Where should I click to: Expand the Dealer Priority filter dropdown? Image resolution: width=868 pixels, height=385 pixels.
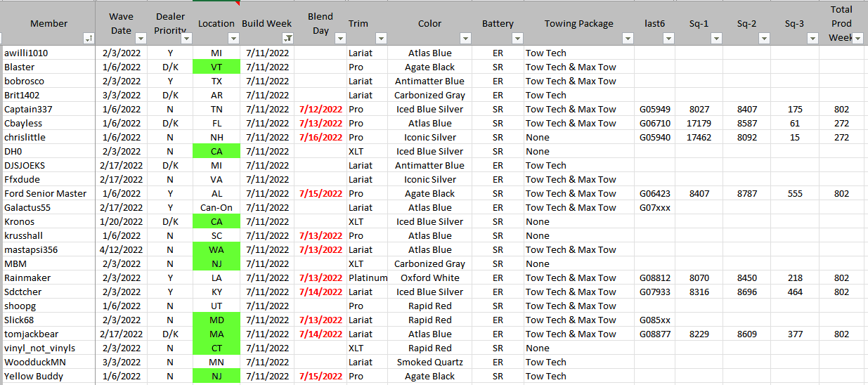pyautogui.click(x=187, y=39)
